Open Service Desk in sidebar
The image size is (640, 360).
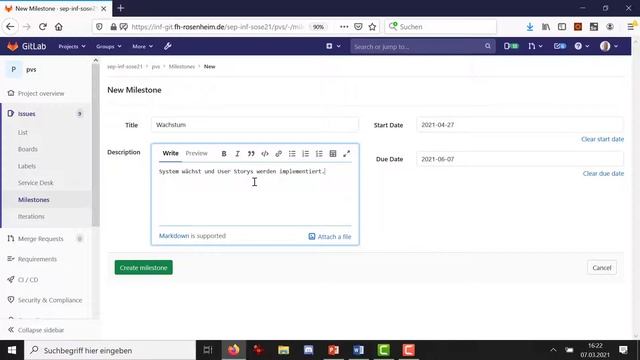coord(36,182)
